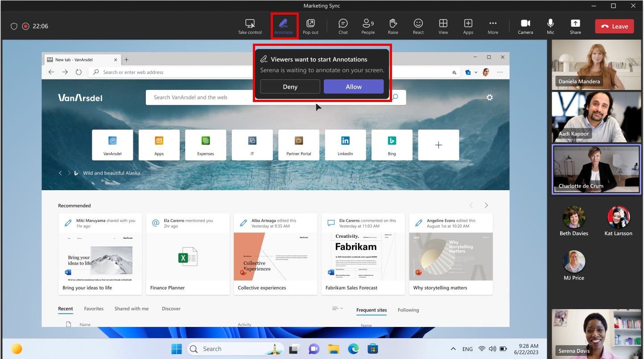The width and height of the screenshot is (644, 359).
Task: Leave the Marketing Sync meeting
Action: click(x=614, y=26)
